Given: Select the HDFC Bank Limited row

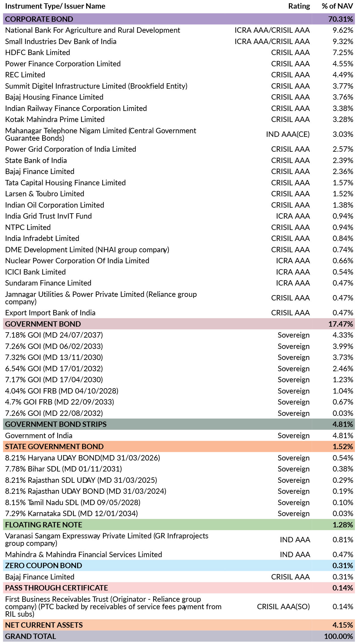Looking at the screenshot, I should pyautogui.click(x=179, y=52).
